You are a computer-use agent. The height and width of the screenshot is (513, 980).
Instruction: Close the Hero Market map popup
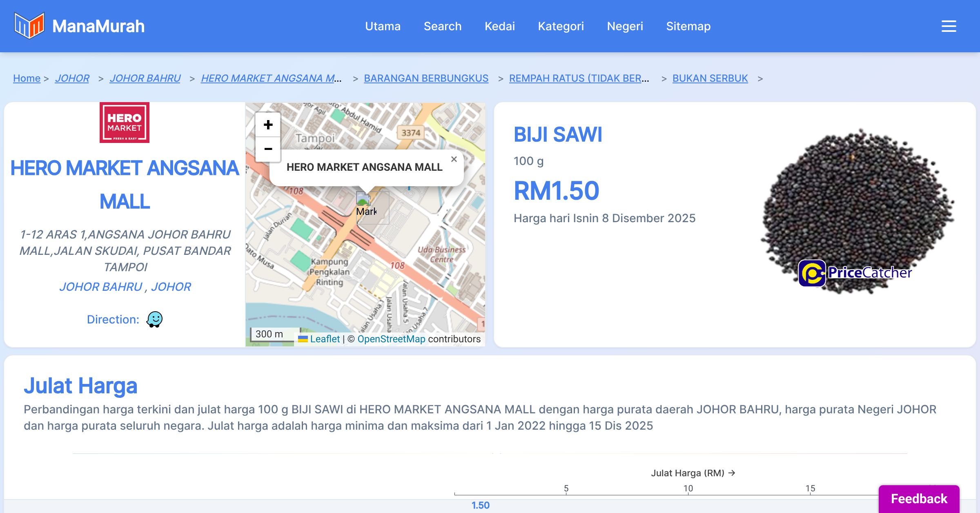coord(454,159)
